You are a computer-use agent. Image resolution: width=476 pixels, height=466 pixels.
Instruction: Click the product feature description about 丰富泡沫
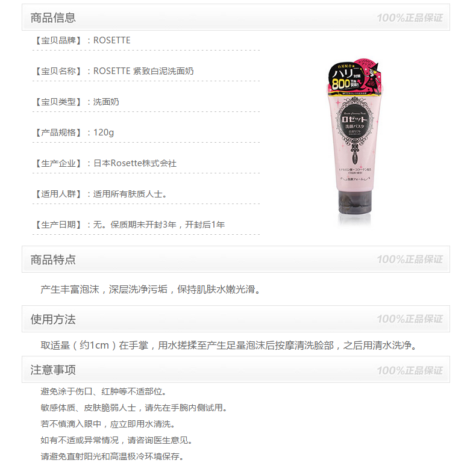151,289
